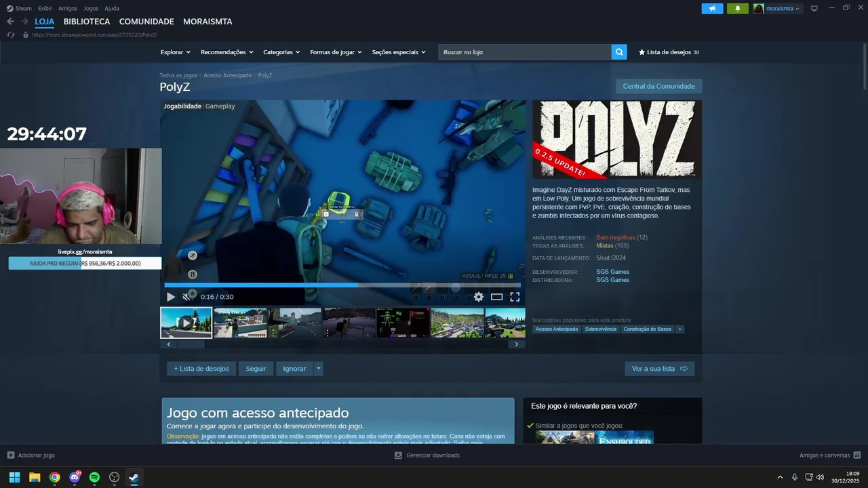Switch to the COMUNIDADE tab
Screen dimensions: 868x488
[146, 22]
